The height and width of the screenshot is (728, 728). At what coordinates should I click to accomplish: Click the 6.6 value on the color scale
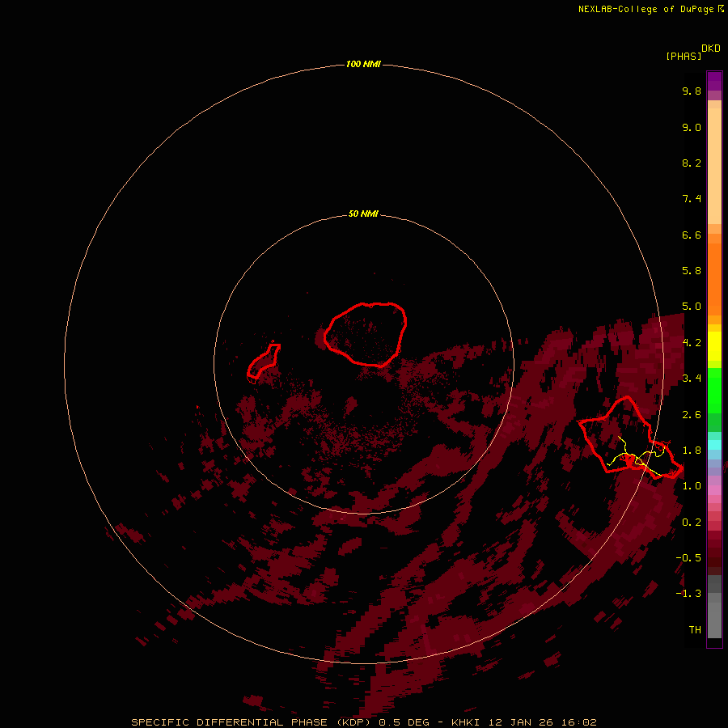click(x=692, y=235)
